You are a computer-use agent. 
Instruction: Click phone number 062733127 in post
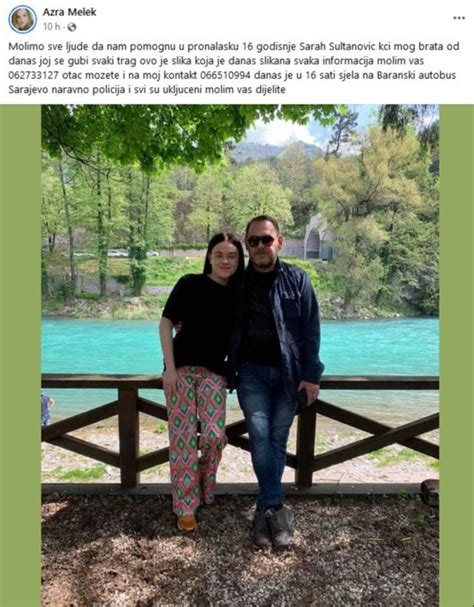(x=34, y=75)
